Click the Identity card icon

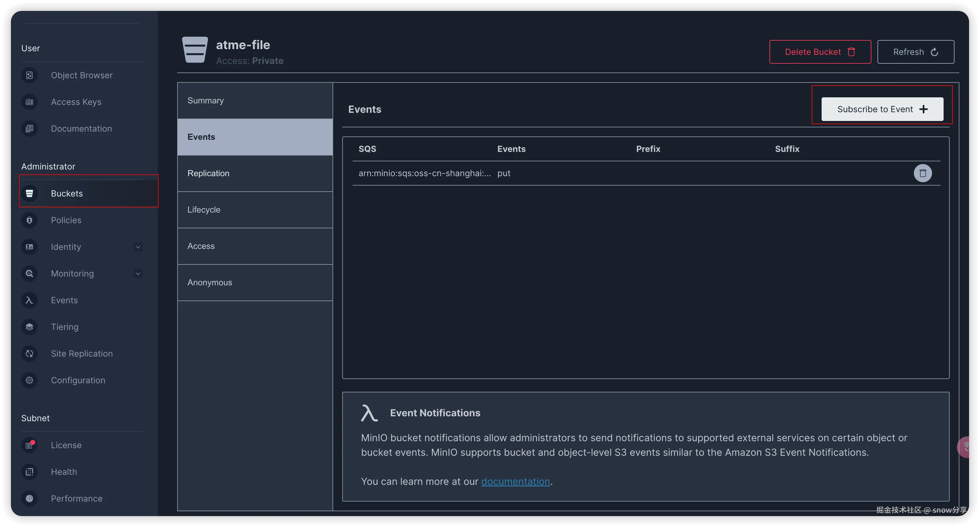coord(29,247)
